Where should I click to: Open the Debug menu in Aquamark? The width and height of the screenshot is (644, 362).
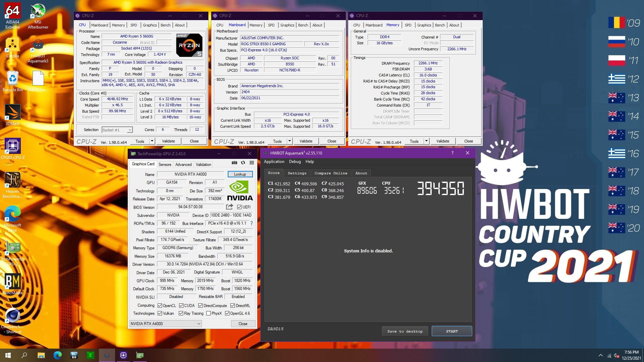295,162
